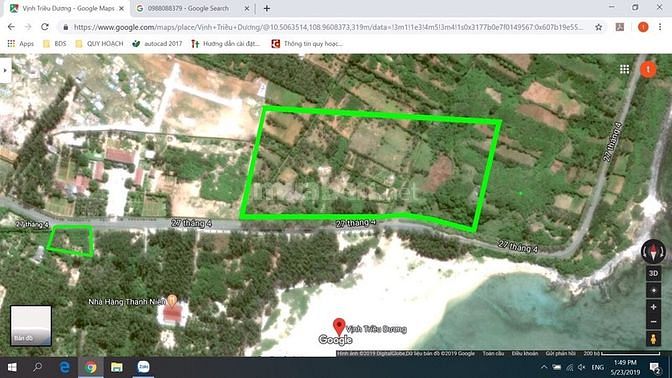Open the Action Center notifications
Screen dimensions: 672x378
655,367
